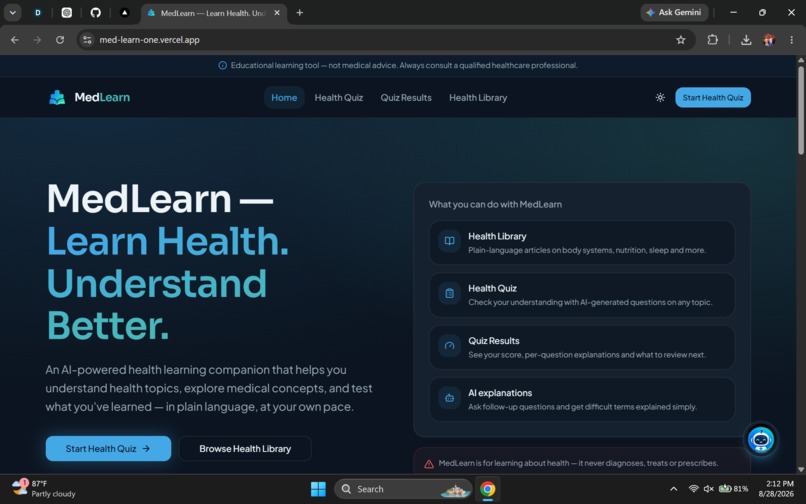
Task: Go back to previous page
Action: [15, 40]
